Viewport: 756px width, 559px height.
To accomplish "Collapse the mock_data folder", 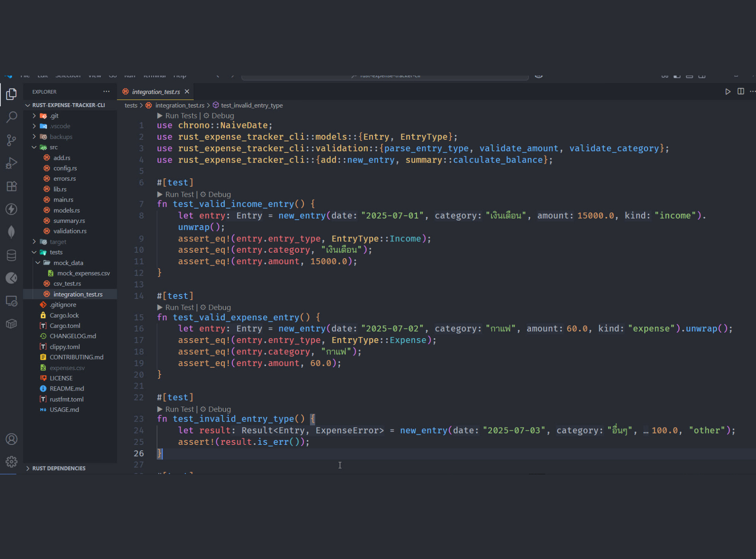I will pyautogui.click(x=38, y=263).
